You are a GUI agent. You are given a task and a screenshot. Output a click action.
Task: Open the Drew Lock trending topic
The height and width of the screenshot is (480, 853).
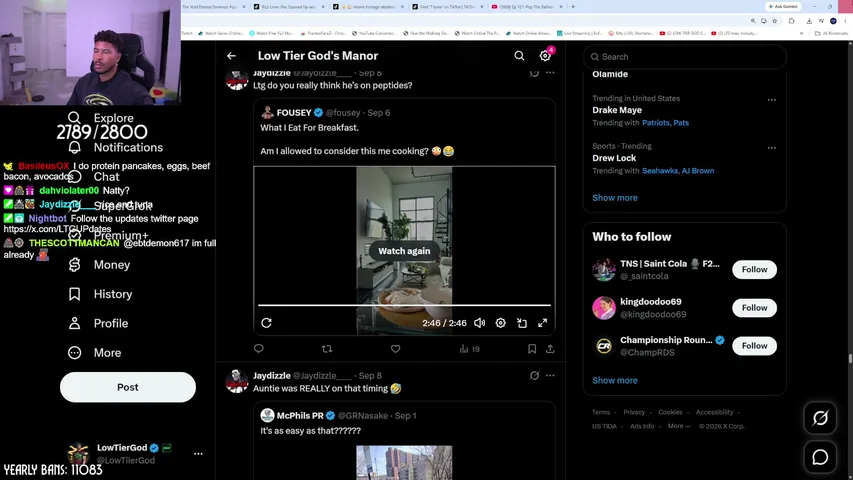click(x=614, y=158)
